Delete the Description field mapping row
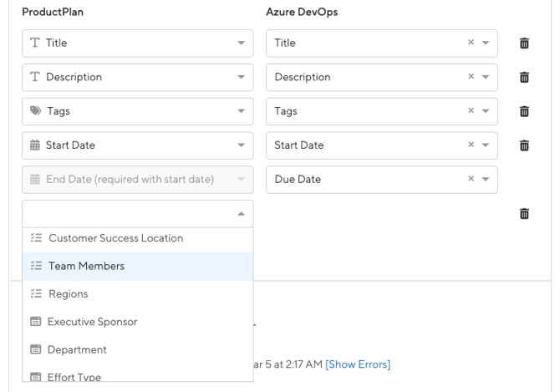 (x=524, y=78)
